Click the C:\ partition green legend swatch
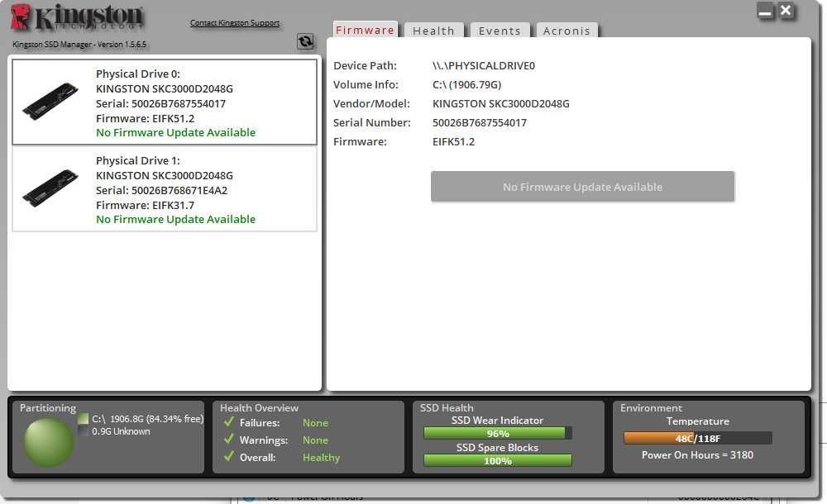The width and height of the screenshot is (827, 504). [83, 419]
